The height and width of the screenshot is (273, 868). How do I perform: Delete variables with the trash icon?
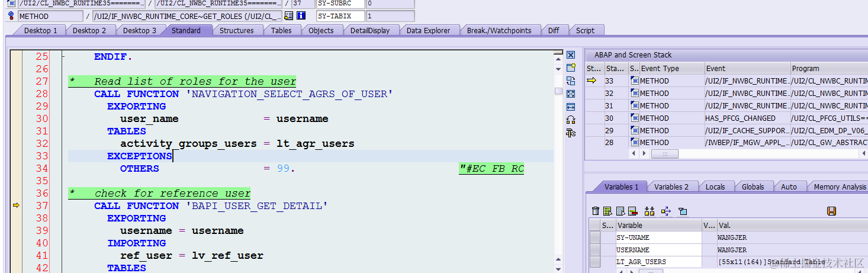tap(596, 211)
